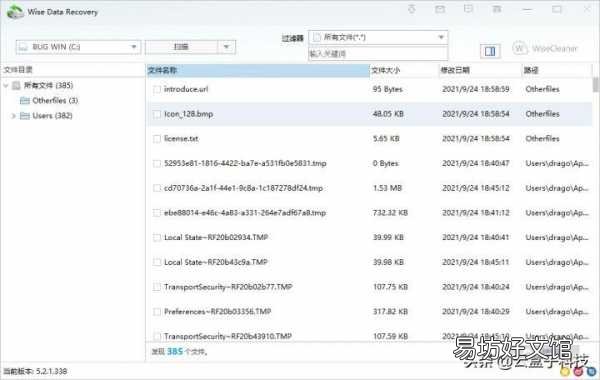Viewport: 600px width, 380px height.
Task: Click the version 5.2.1.338 status text
Action: coord(35,371)
